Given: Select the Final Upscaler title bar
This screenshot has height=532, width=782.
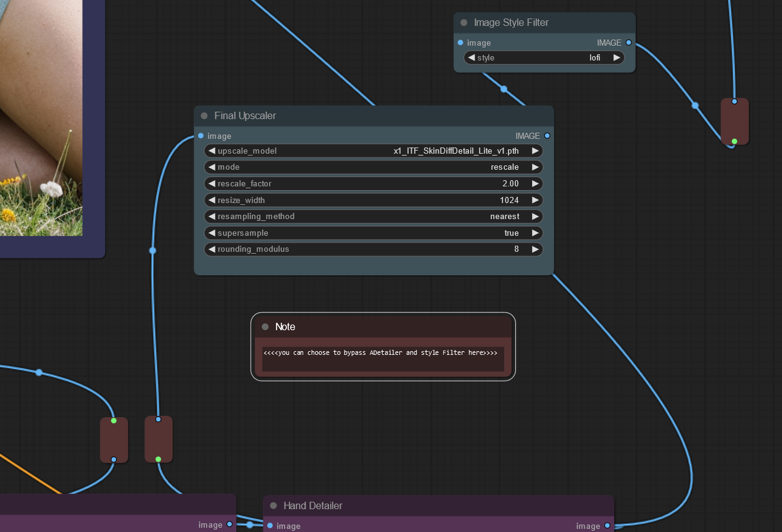Looking at the screenshot, I should 374,116.
